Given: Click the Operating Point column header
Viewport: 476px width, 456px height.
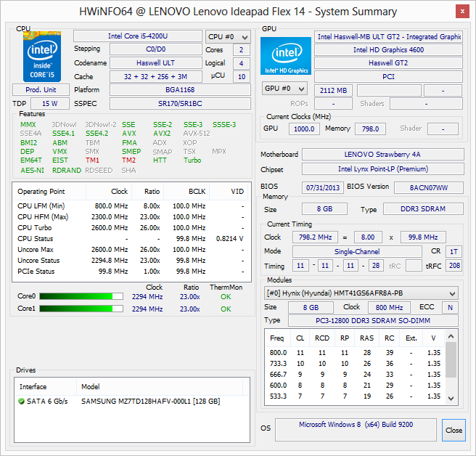Looking at the screenshot, I should coord(49,192).
